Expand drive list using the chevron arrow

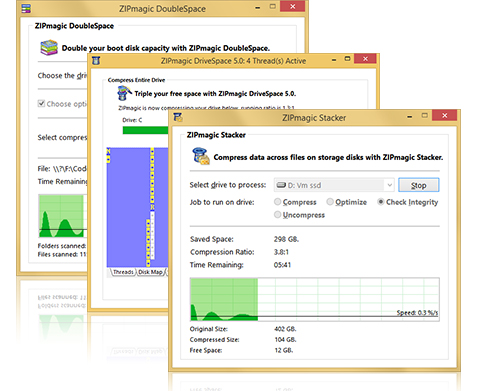click(x=389, y=185)
